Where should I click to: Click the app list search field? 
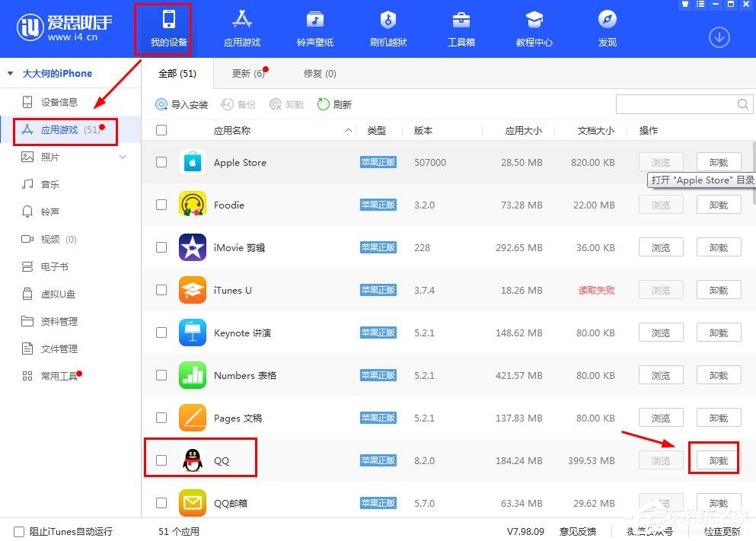click(x=678, y=103)
